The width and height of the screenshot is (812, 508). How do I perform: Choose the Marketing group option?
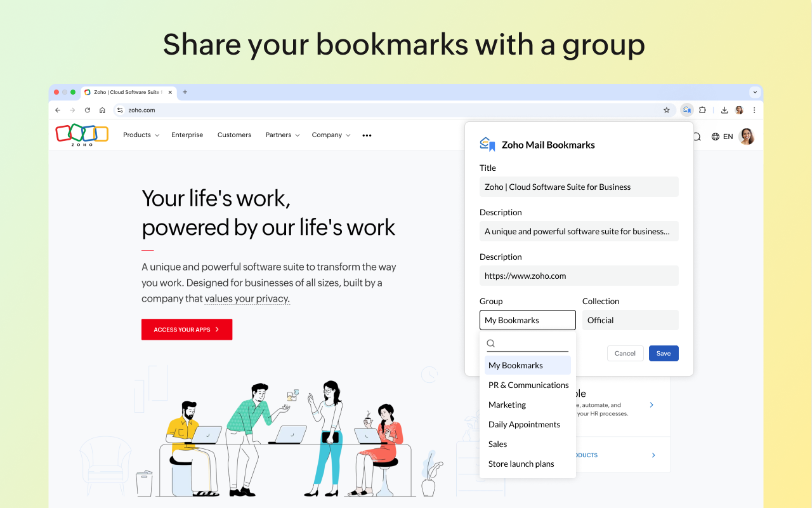(x=507, y=404)
